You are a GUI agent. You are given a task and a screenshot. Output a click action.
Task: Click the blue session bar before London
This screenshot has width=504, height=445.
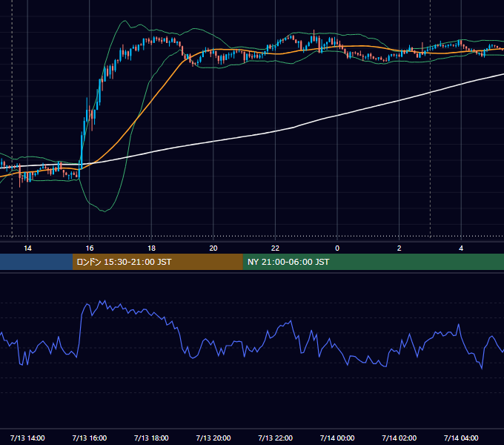click(x=36, y=262)
